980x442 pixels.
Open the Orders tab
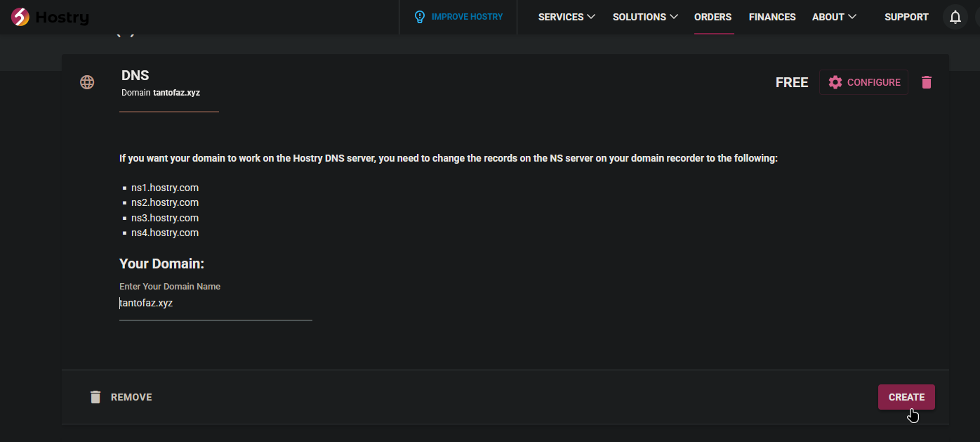tap(713, 17)
